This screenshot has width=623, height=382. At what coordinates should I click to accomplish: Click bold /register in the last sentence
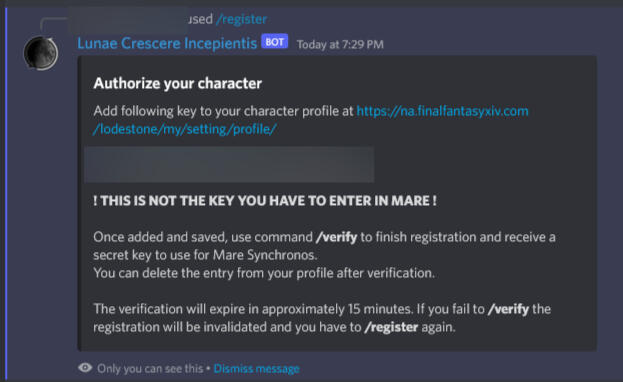[x=391, y=327]
